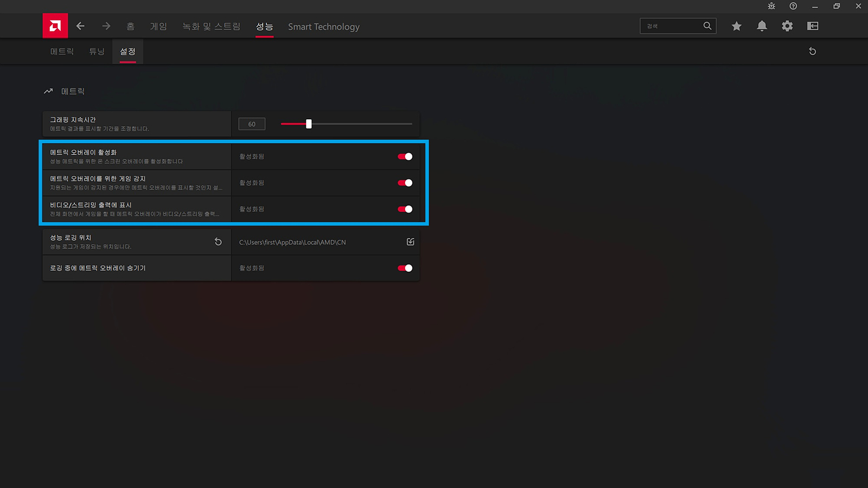The image size is (868, 488).
Task: Turn off 비디오/스트리밍 출력에 표시
Action: click(x=405, y=209)
